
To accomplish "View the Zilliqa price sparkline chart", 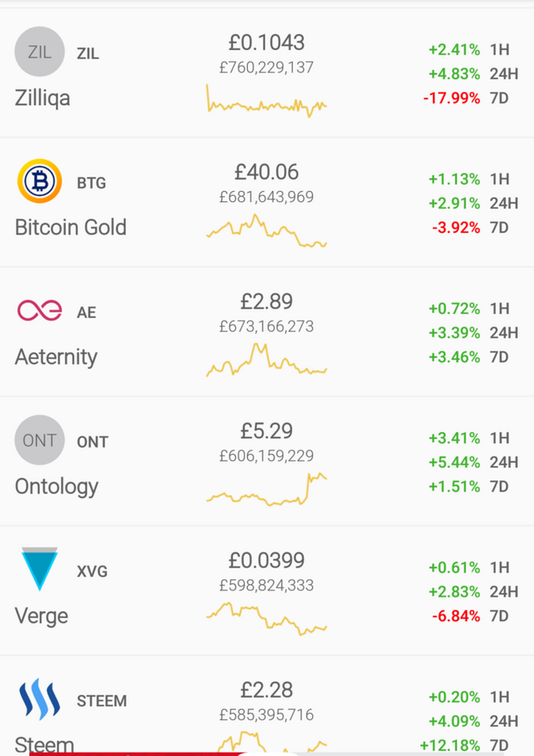I will pos(266,102).
